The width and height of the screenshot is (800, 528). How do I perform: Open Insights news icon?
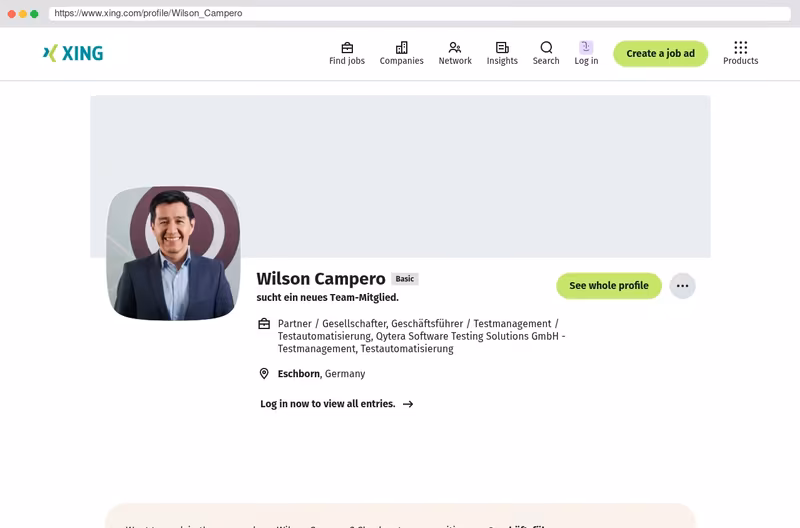(x=502, y=47)
